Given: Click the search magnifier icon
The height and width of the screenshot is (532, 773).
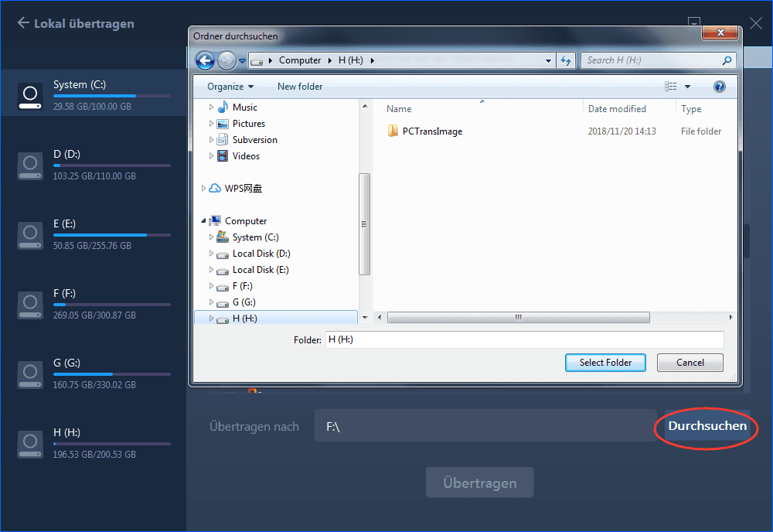Looking at the screenshot, I should pyautogui.click(x=726, y=60).
